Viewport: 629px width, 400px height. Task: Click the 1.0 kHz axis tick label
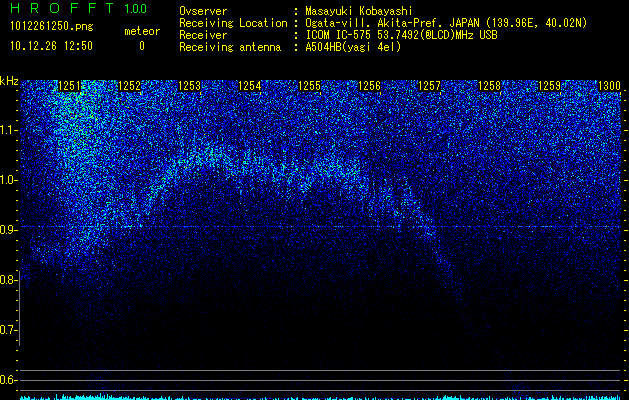click(7, 180)
